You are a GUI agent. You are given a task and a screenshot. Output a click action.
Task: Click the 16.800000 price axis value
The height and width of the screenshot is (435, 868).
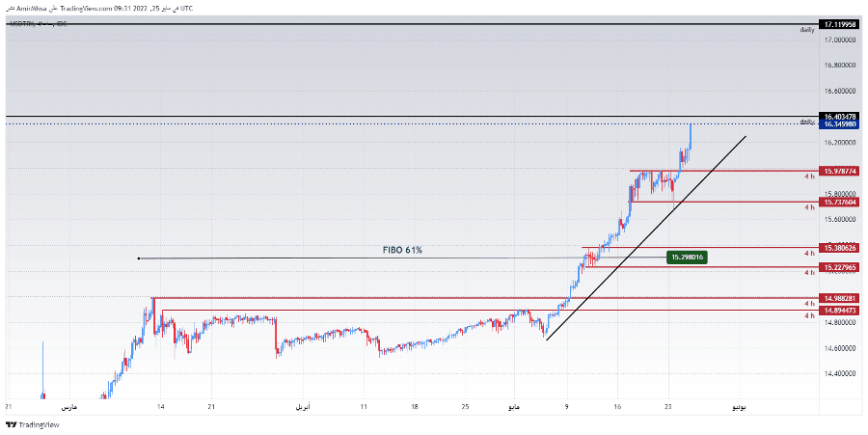(840, 66)
